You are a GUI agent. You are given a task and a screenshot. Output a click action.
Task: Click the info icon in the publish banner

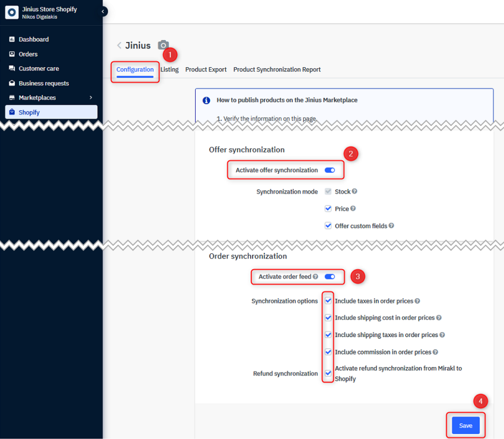point(207,100)
